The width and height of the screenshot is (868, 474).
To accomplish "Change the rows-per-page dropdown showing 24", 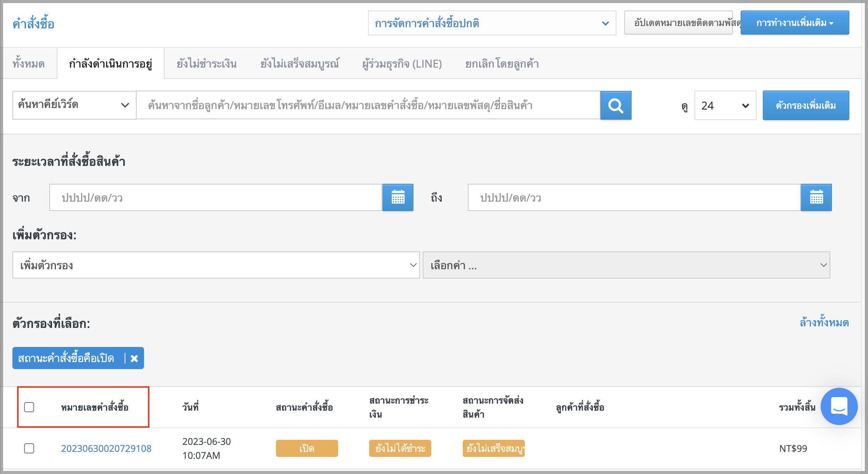I will (725, 105).
